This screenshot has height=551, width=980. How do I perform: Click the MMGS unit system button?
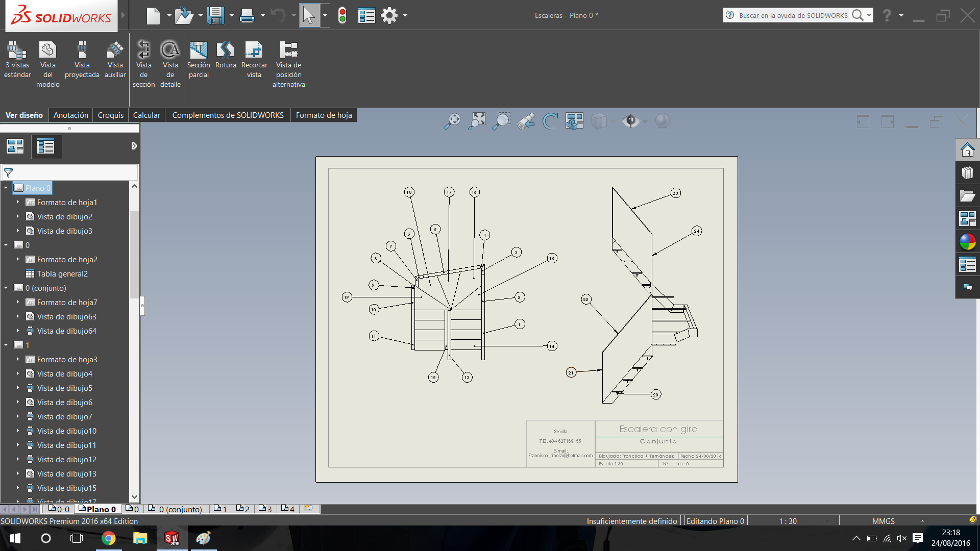point(883,521)
